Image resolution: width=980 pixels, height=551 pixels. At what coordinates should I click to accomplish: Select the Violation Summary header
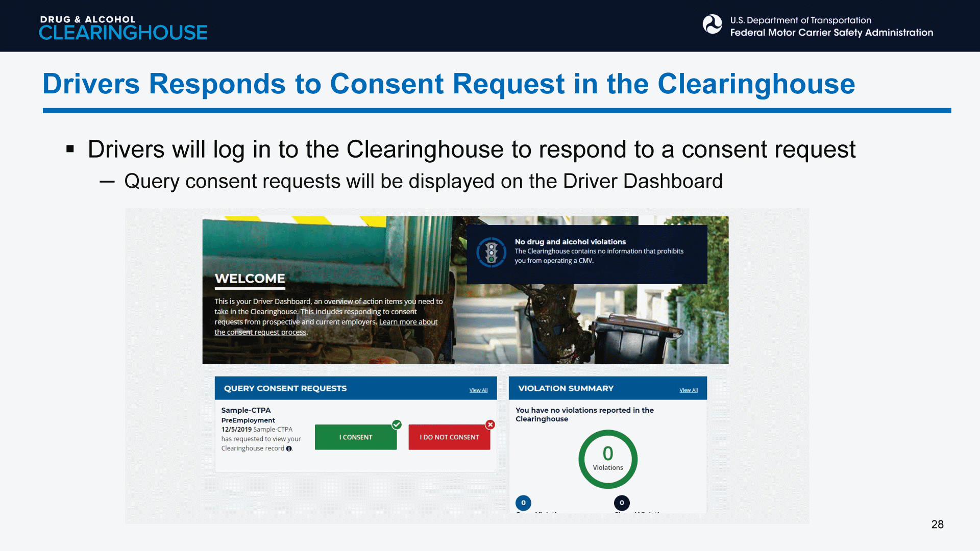[x=566, y=388]
